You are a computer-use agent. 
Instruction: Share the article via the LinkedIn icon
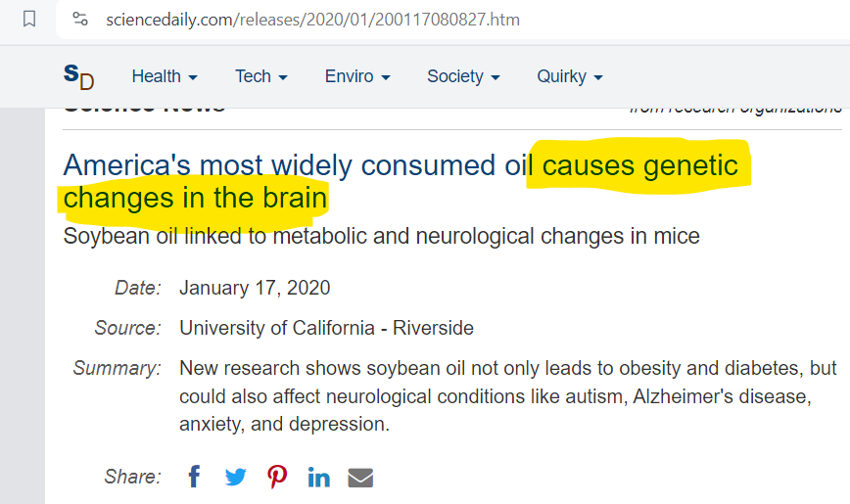pos(319,478)
